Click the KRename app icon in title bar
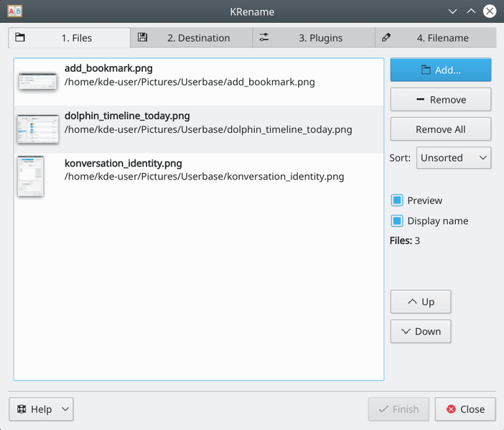 point(14,11)
